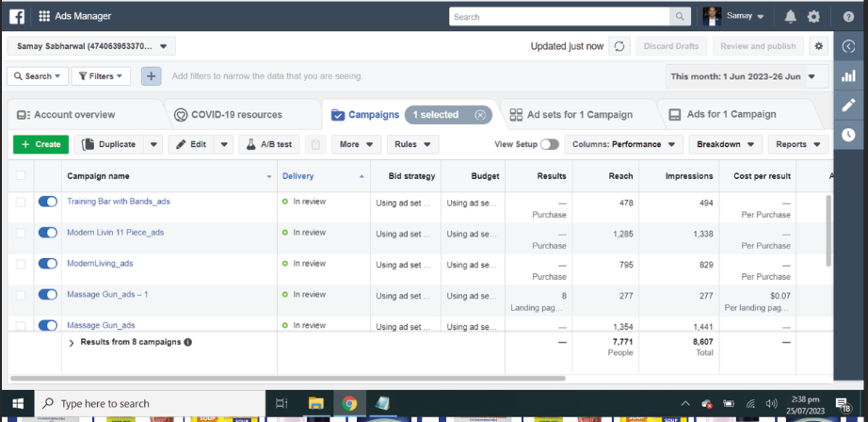Screen dimensions: 868x422
Task: Open the Duplicate options dropdown arrow
Action: coord(153,144)
